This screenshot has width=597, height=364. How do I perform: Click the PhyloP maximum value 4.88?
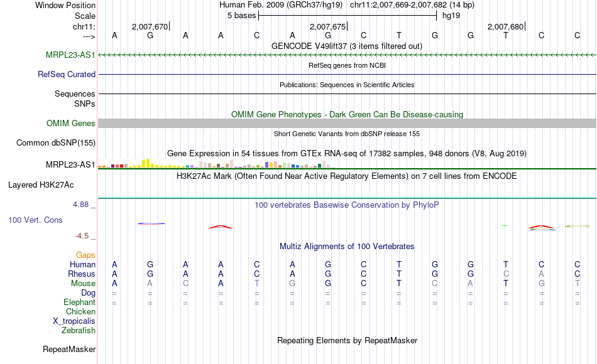pos(80,205)
